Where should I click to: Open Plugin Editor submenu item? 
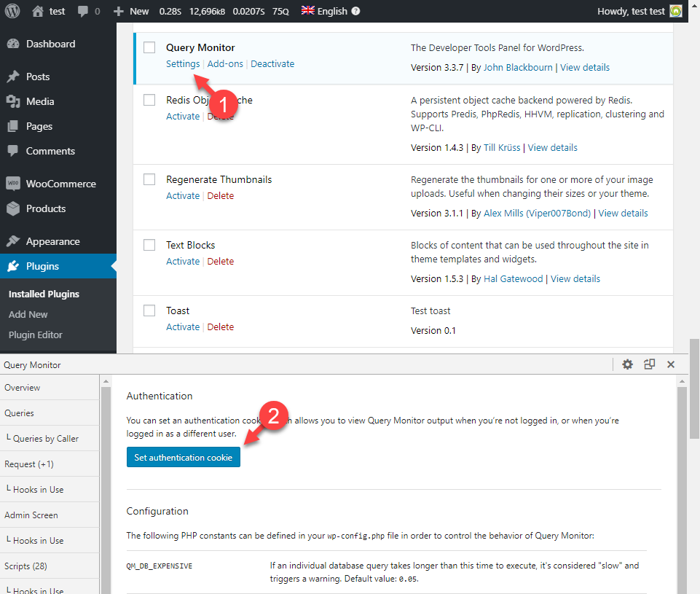pyautogui.click(x=35, y=335)
